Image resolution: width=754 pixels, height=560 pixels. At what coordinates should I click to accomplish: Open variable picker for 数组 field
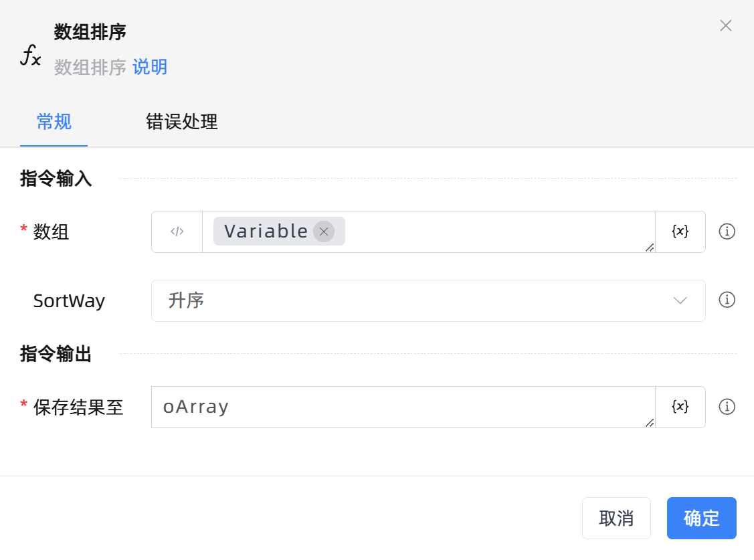pos(680,231)
